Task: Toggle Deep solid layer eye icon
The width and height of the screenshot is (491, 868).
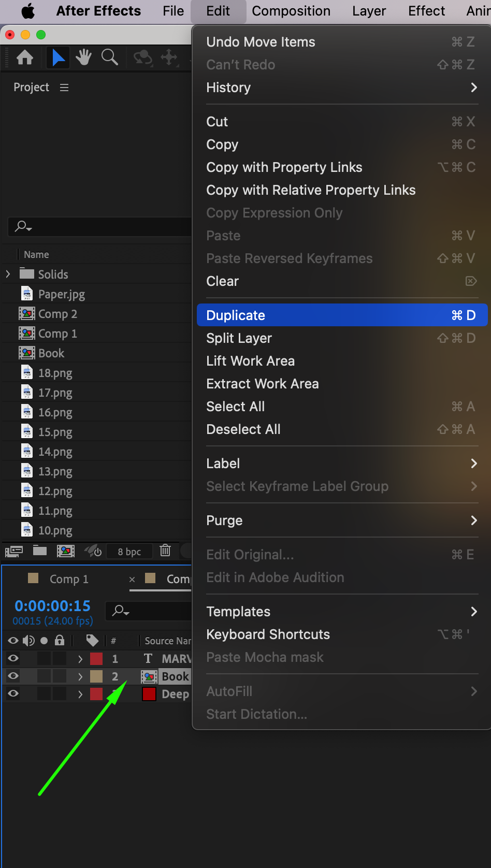Action: pos(13,693)
